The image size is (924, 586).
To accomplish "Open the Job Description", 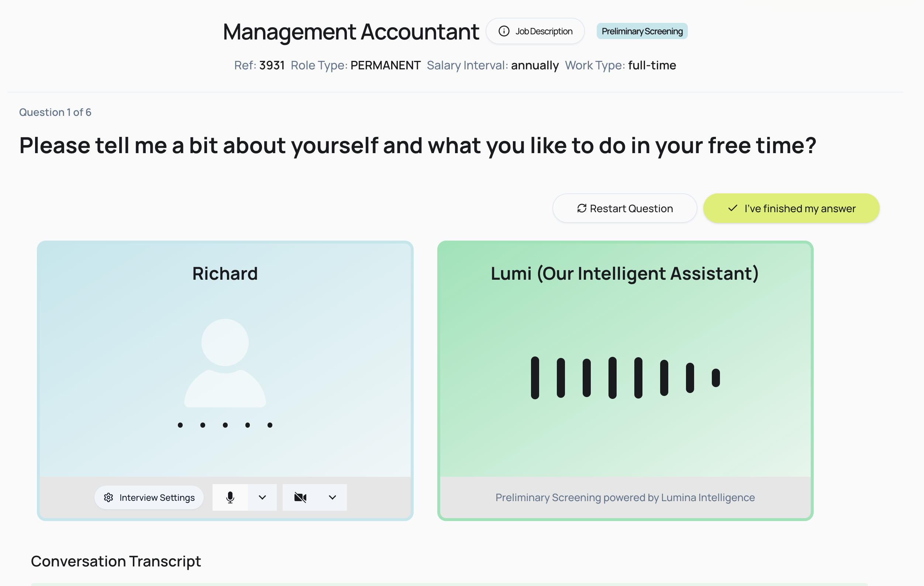I will (x=535, y=31).
